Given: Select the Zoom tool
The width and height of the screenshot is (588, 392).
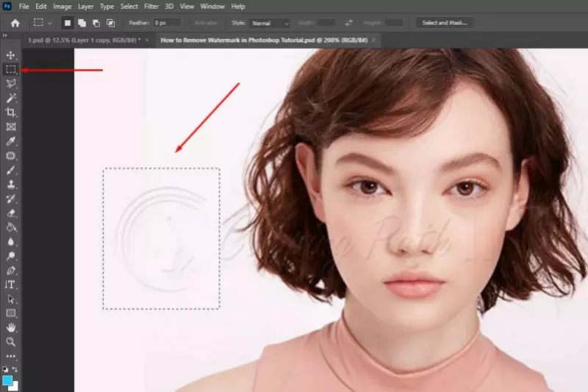Looking at the screenshot, I should 10,342.
